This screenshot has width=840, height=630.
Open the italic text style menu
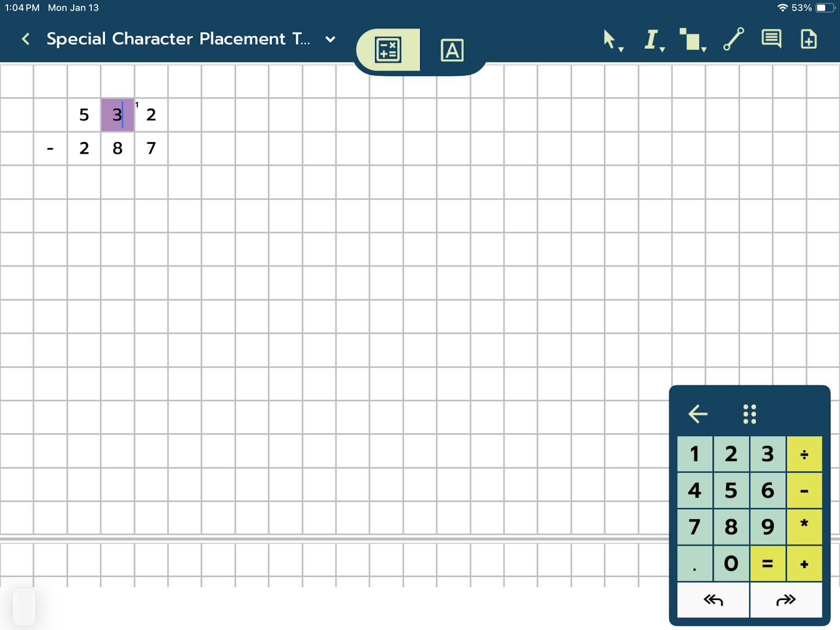[653, 40]
